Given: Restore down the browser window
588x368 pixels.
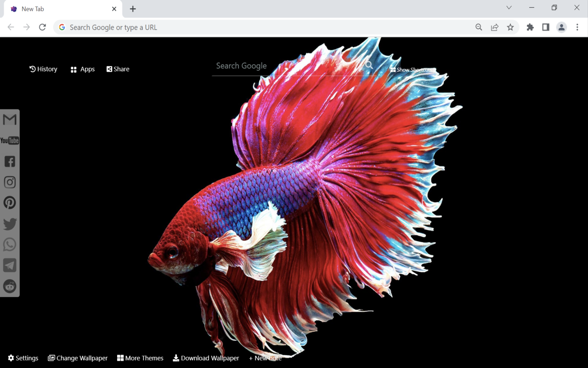Looking at the screenshot, I should pyautogui.click(x=554, y=7).
